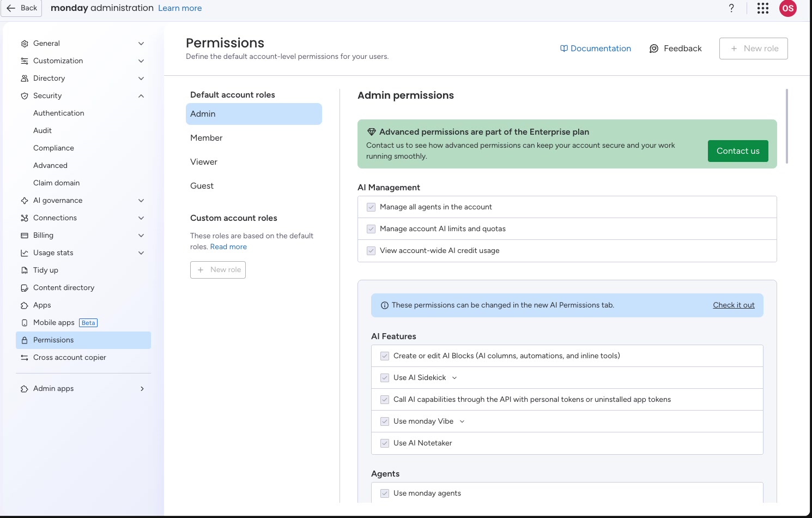The width and height of the screenshot is (812, 518).
Task: Click the Contact us button
Action: 738,151
